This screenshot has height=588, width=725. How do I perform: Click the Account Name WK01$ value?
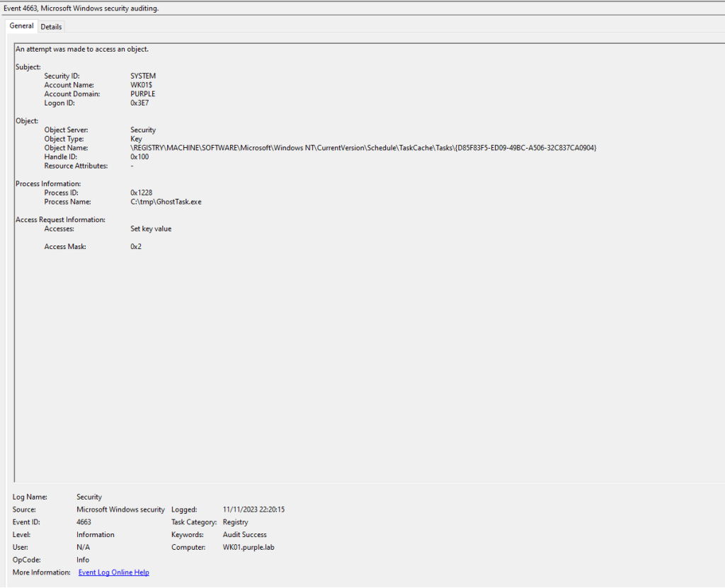[x=142, y=85]
